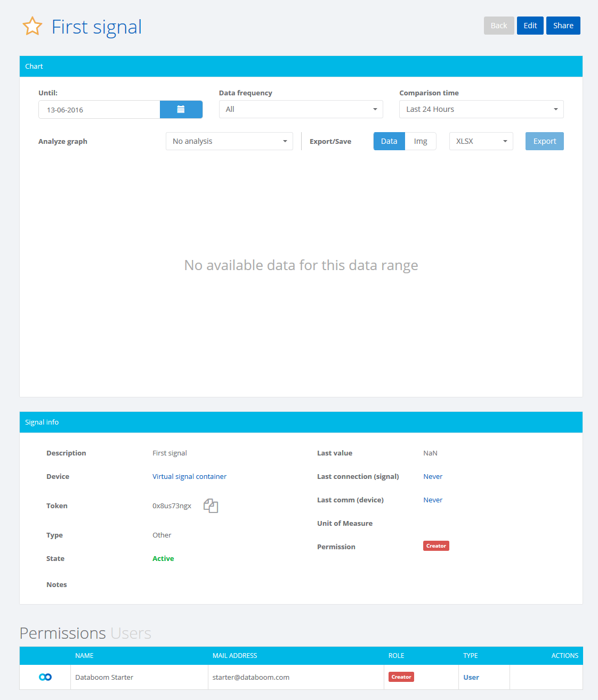The height and width of the screenshot is (700, 598).
Task: Click the Last comm device Never link
Action: coord(433,500)
